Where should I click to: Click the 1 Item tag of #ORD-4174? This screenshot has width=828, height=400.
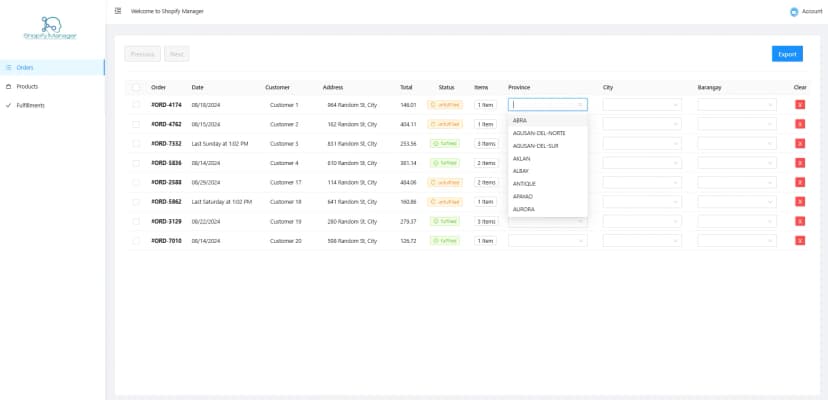[485, 105]
